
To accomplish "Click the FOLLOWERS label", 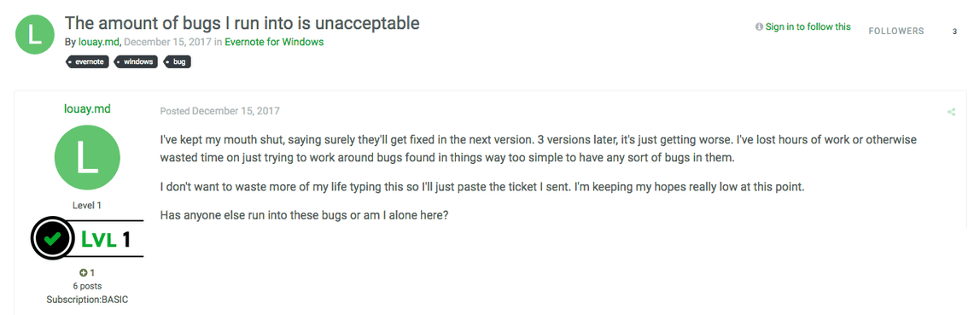I will tap(896, 32).
